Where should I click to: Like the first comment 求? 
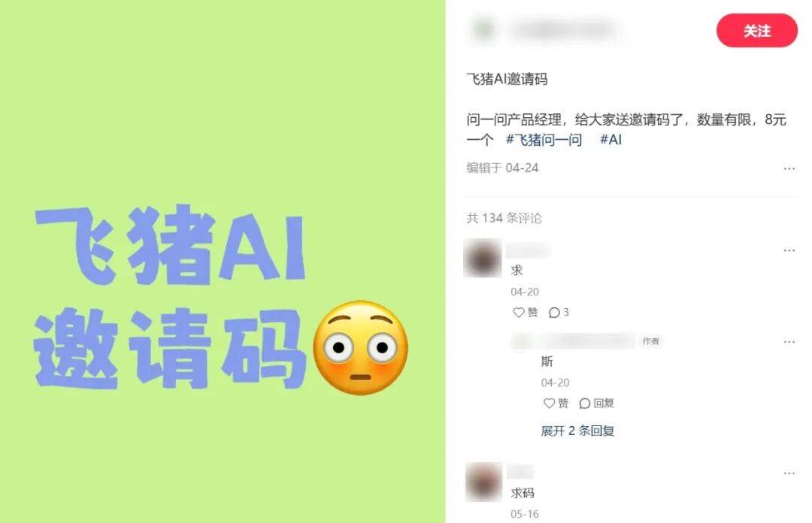pos(525,313)
